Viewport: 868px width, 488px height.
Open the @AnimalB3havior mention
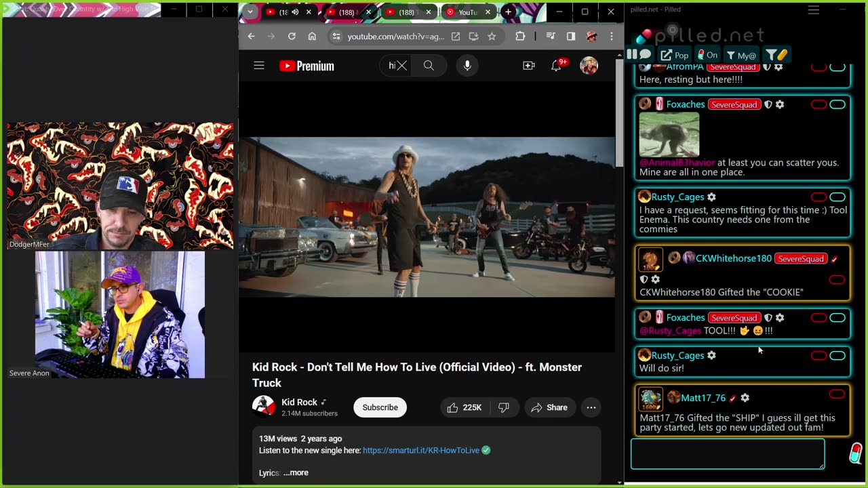[677, 163]
